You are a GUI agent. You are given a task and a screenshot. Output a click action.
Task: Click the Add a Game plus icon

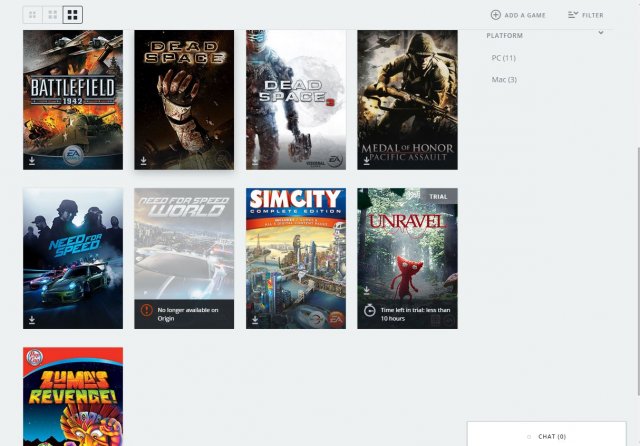496,15
